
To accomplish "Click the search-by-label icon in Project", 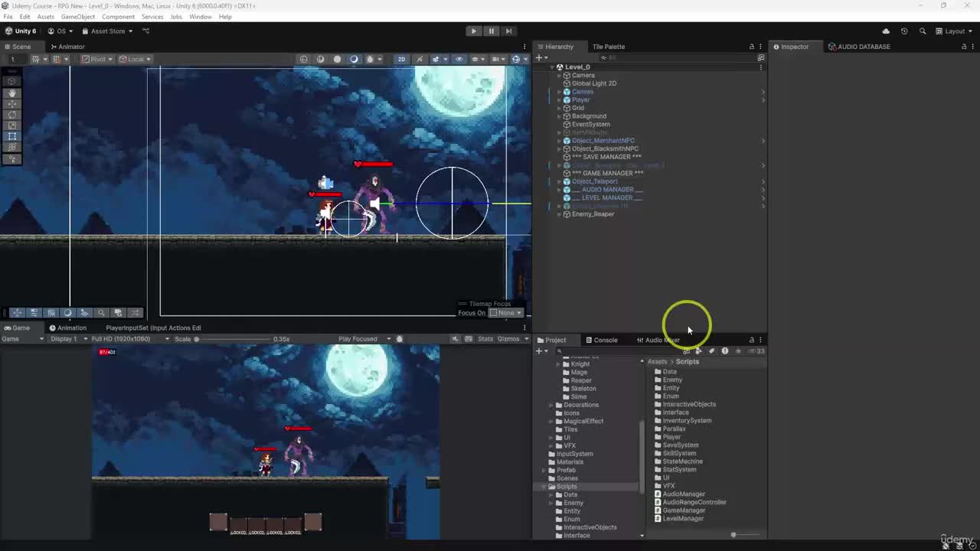I will click(711, 351).
